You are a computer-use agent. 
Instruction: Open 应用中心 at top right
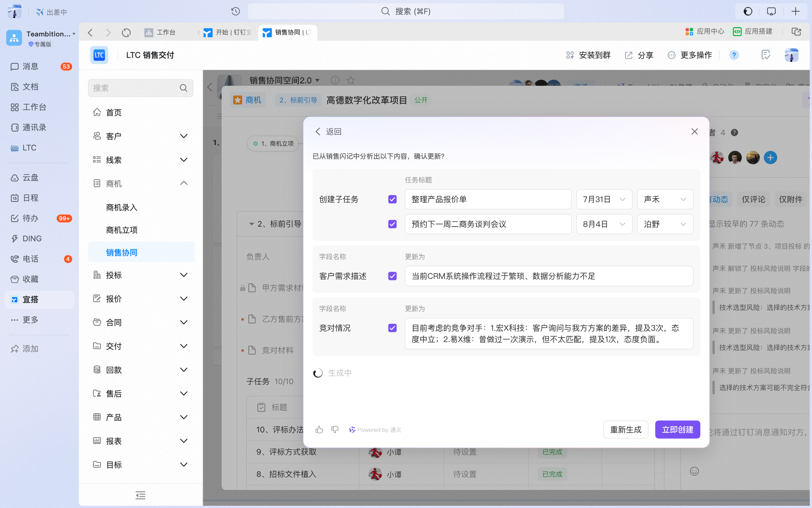pos(705,32)
